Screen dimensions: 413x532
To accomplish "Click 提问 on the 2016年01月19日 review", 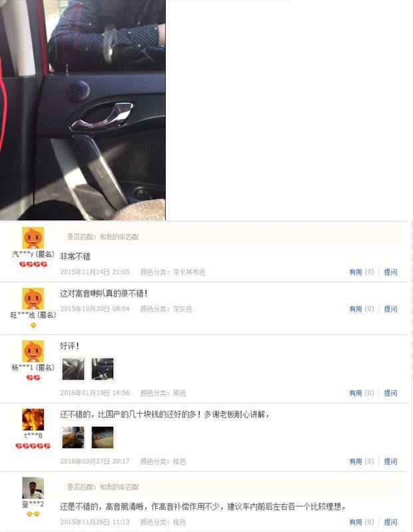I will tap(390, 393).
